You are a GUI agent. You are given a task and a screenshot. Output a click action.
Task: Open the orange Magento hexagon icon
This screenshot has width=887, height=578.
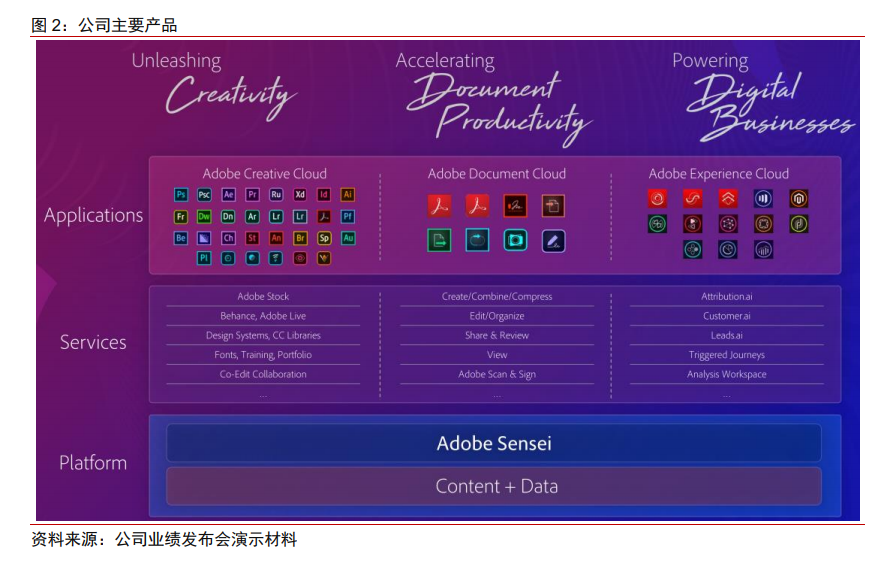pos(799,199)
